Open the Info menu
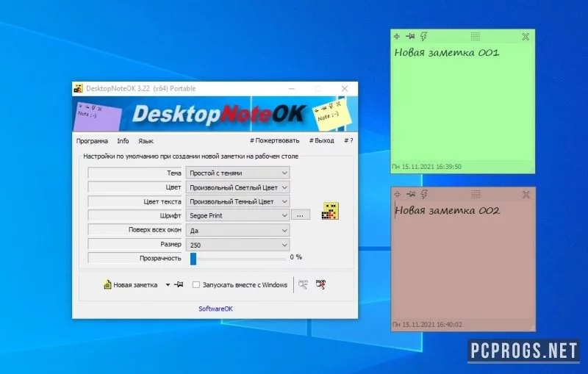Viewport: 588px width, 374px height. [x=123, y=141]
